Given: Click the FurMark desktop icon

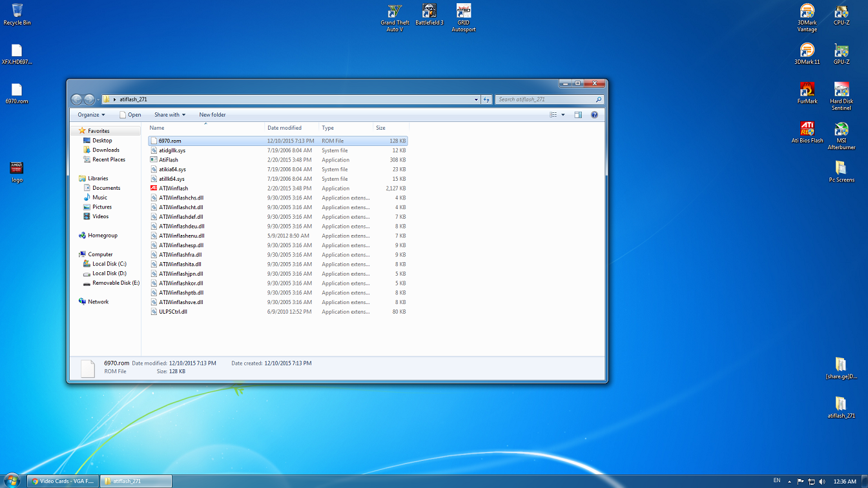Looking at the screenshot, I should [x=807, y=90].
